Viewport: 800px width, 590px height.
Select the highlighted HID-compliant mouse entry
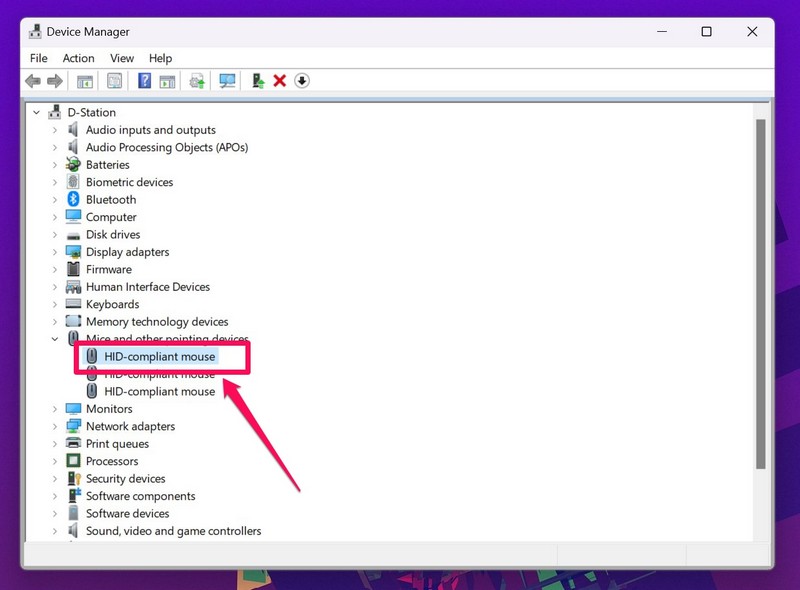159,357
